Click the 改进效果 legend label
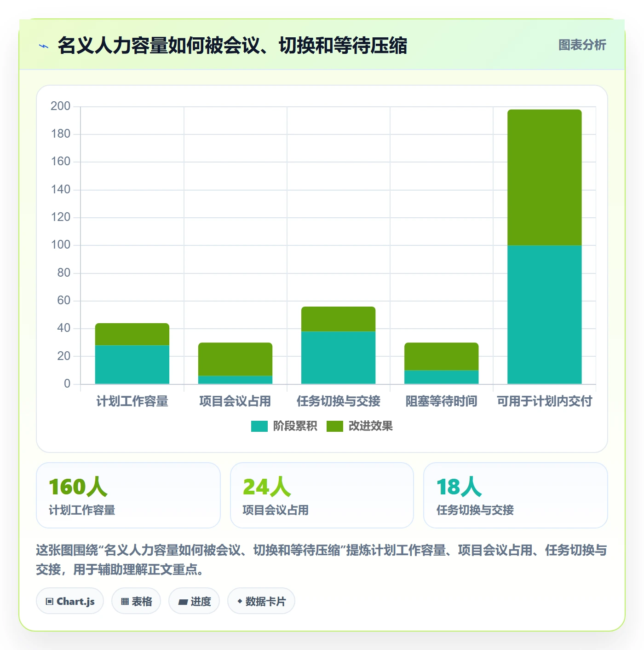The width and height of the screenshot is (644, 650). click(370, 426)
